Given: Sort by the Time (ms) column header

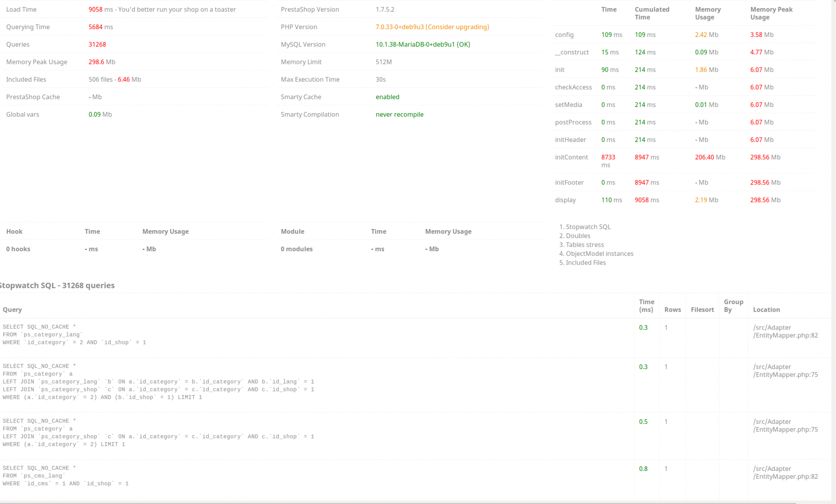Looking at the screenshot, I should click(x=647, y=306).
